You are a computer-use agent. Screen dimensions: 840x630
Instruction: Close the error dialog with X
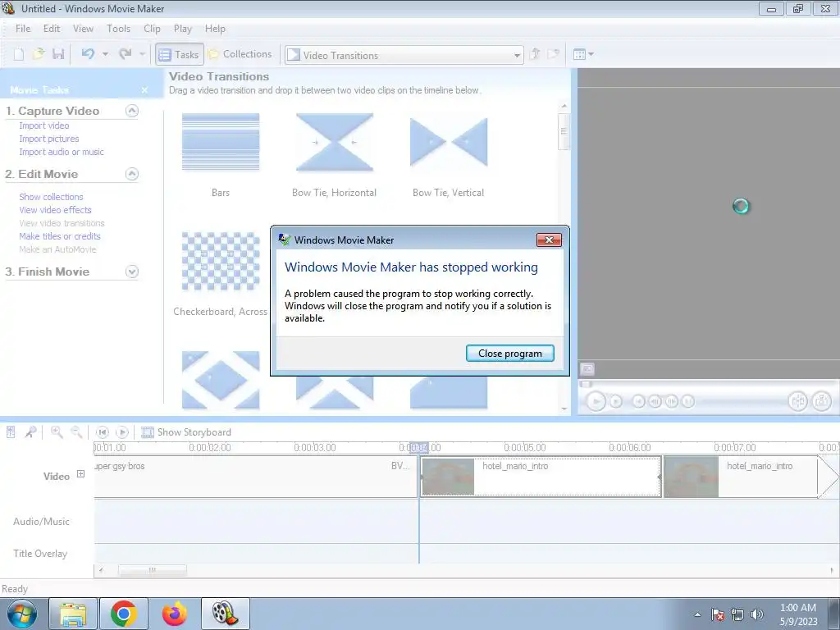click(x=549, y=240)
